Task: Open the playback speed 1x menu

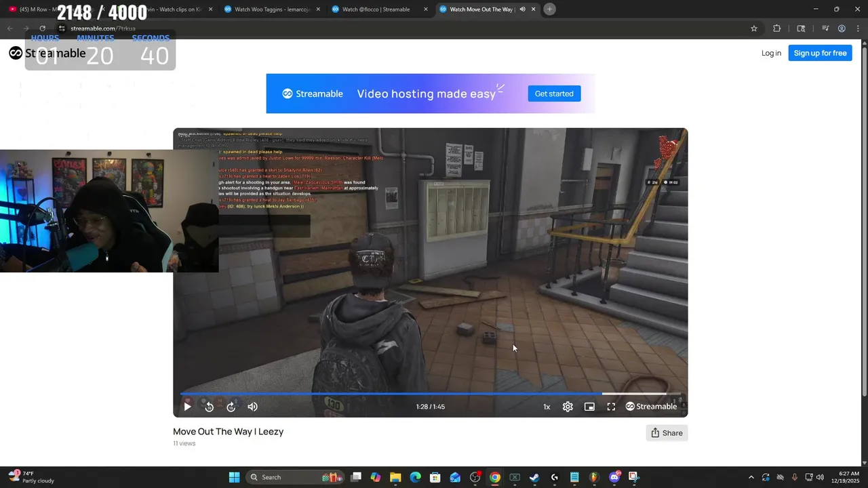Action: [x=547, y=407]
